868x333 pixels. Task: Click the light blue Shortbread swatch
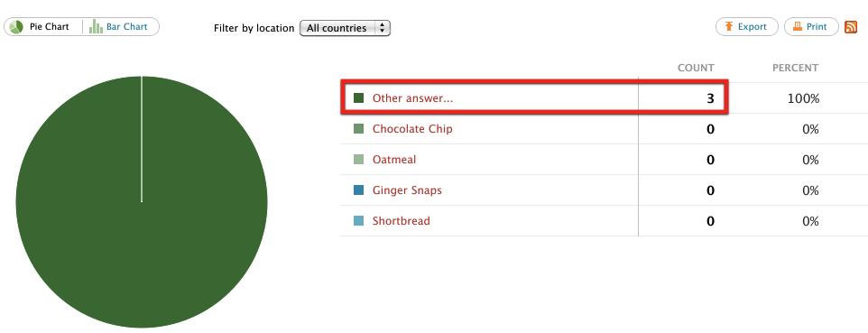(359, 221)
